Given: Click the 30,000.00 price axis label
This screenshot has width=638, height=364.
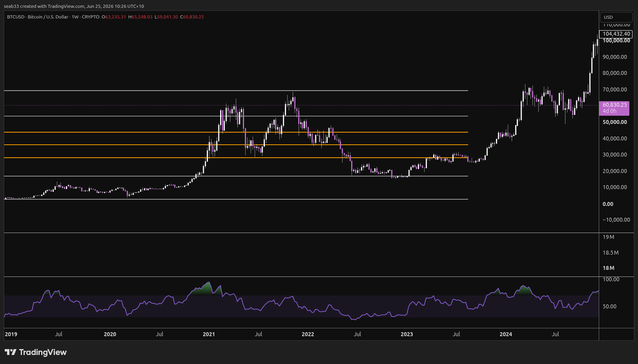Looking at the screenshot, I should (616, 155).
